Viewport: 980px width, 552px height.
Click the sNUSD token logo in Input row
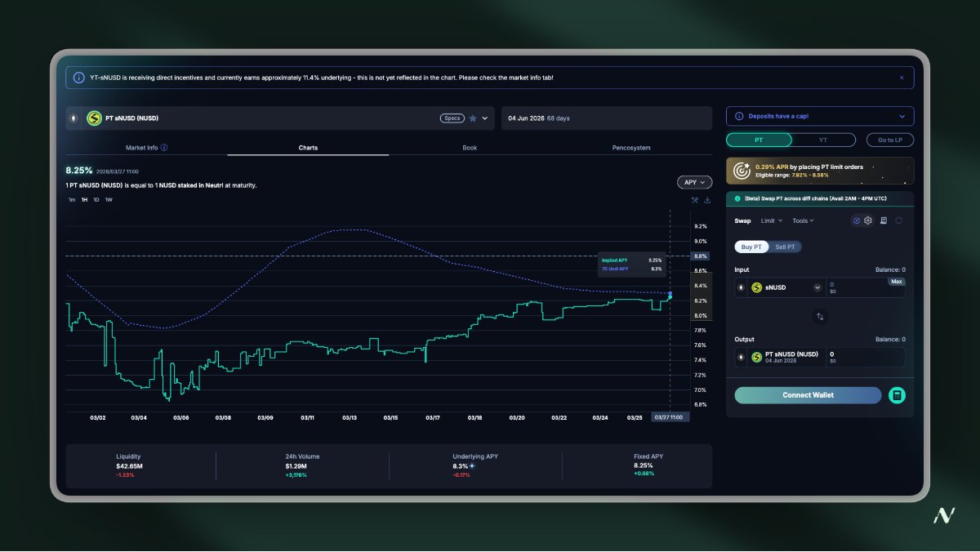(x=757, y=287)
